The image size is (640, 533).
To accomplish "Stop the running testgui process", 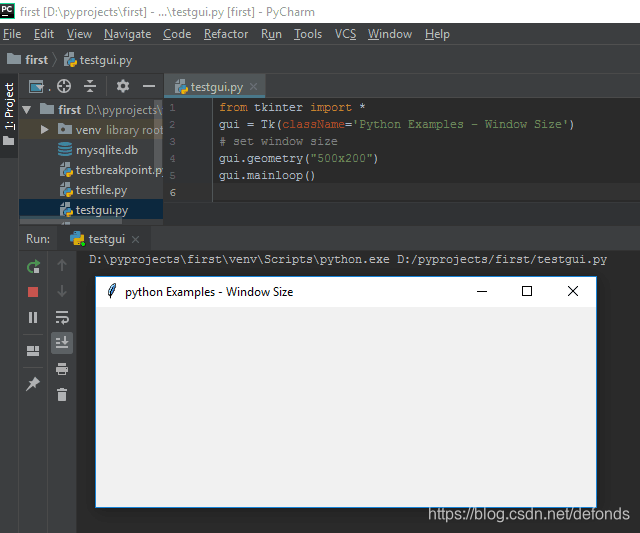I will pos(33,292).
